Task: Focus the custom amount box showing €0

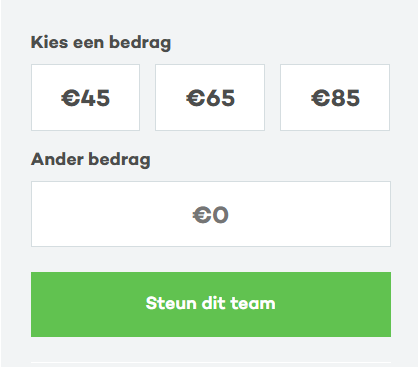Action: coord(211,214)
